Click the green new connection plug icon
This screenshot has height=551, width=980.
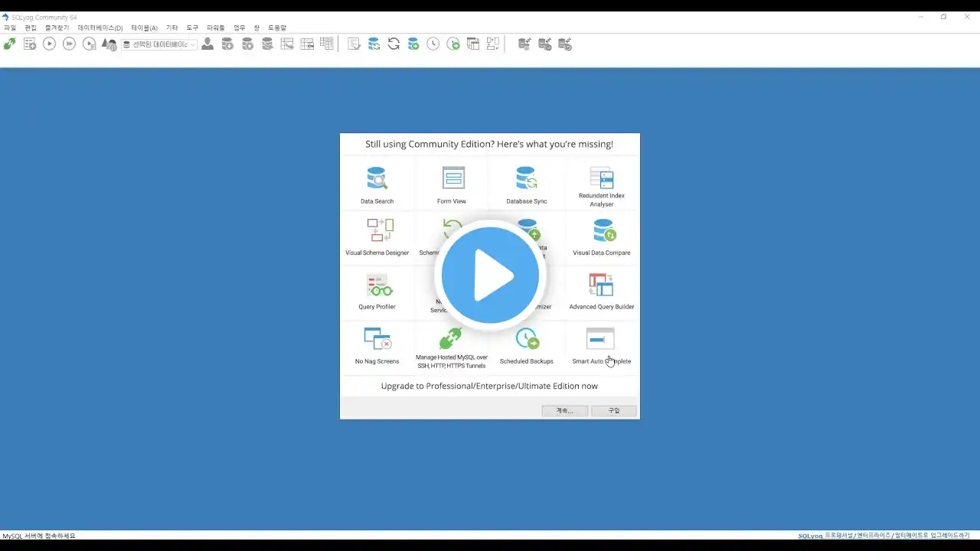pyautogui.click(x=9, y=44)
